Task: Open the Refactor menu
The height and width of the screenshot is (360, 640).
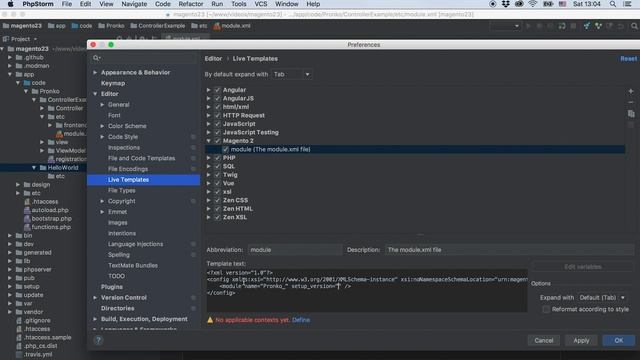Action: [x=191, y=4]
